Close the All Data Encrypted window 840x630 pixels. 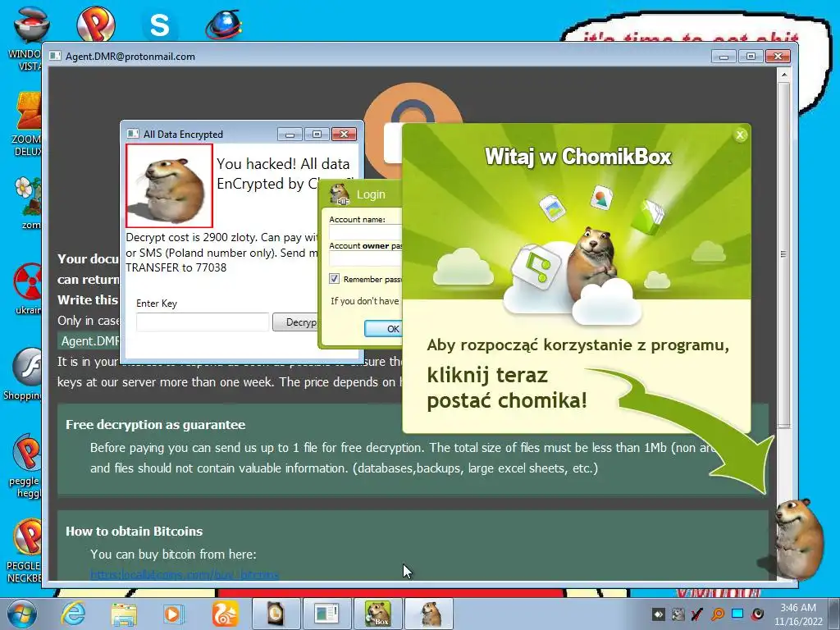344,134
